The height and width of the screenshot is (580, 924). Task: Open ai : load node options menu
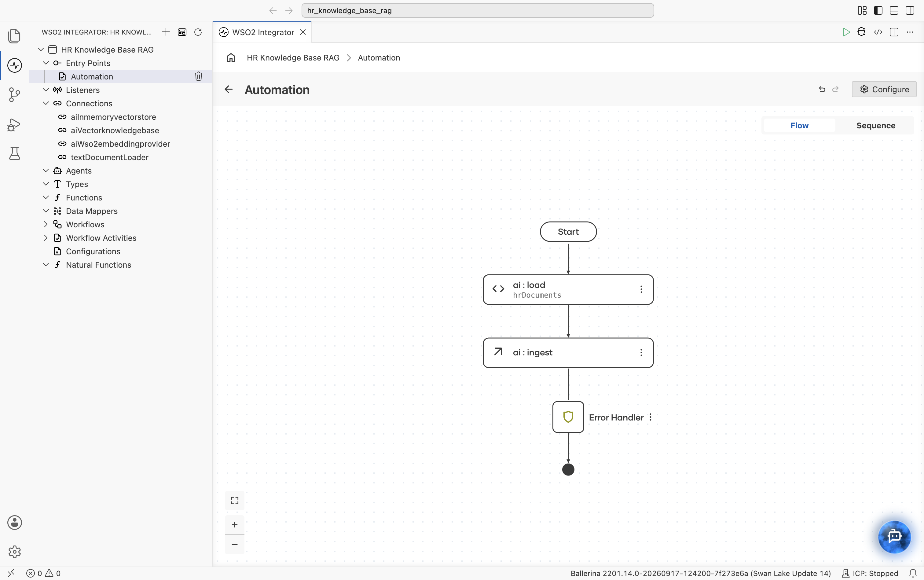coord(641,289)
